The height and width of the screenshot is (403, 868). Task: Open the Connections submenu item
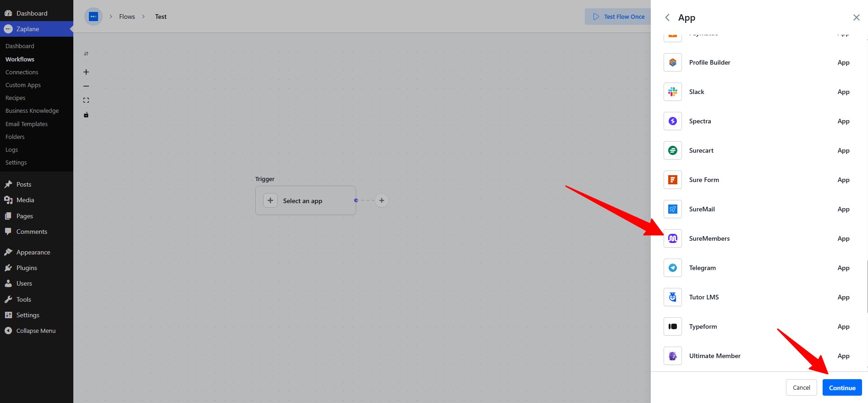pyautogui.click(x=22, y=72)
